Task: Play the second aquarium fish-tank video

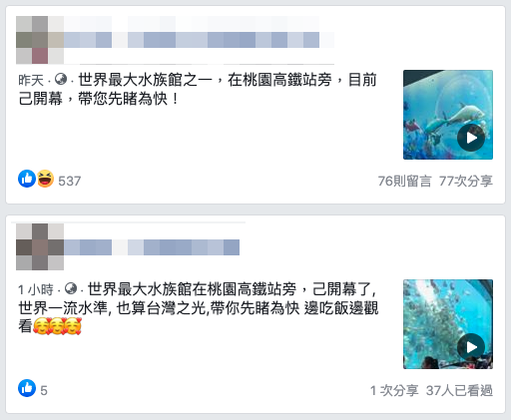Action: coord(471,347)
